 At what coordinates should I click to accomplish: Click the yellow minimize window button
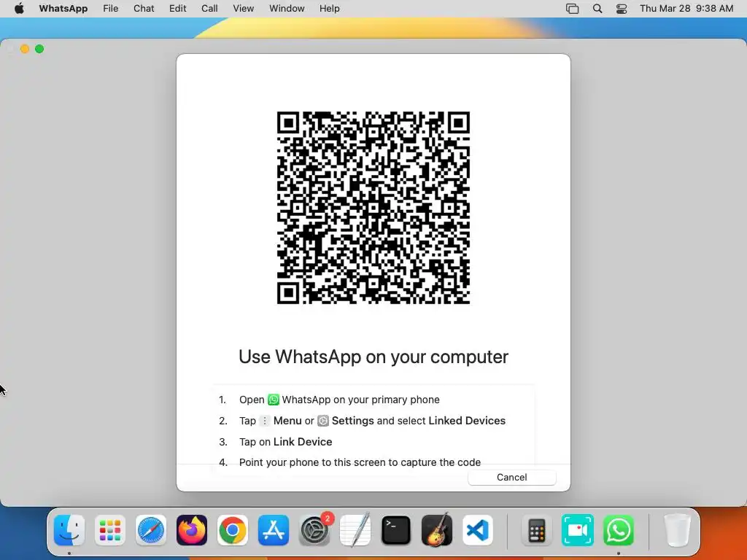pyautogui.click(x=25, y=49)
